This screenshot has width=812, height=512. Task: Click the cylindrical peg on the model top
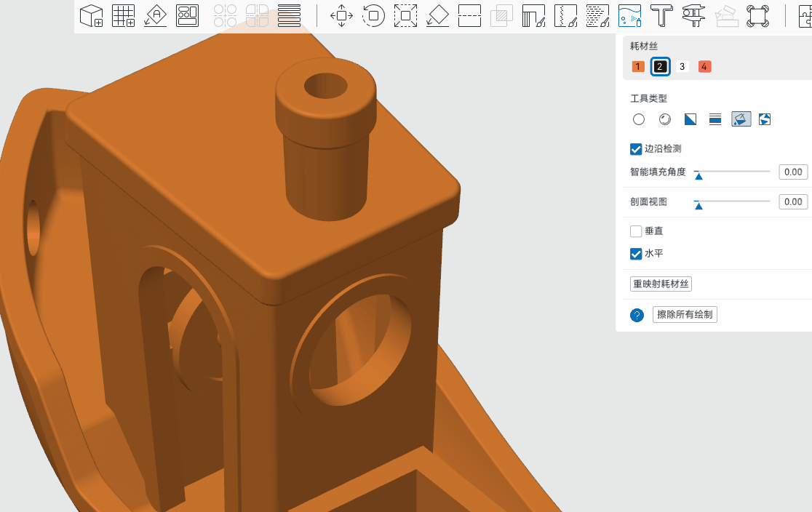[x=326, y=140]
